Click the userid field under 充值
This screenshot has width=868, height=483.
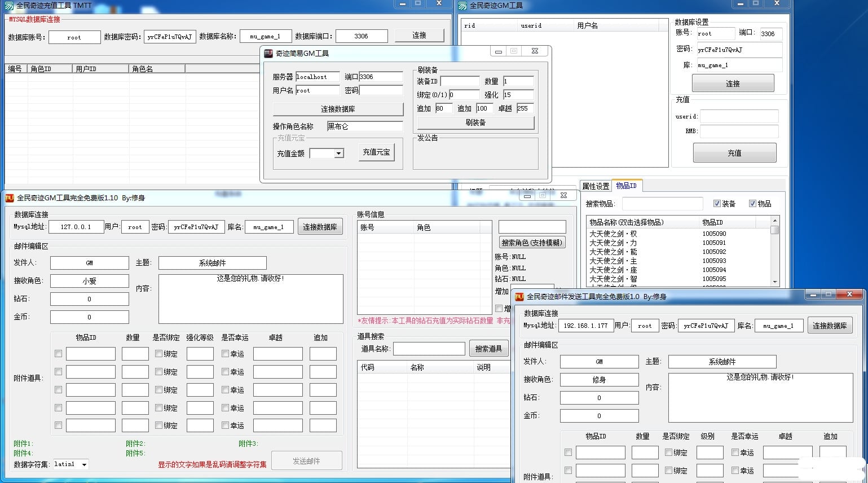[x=739, y=117]
